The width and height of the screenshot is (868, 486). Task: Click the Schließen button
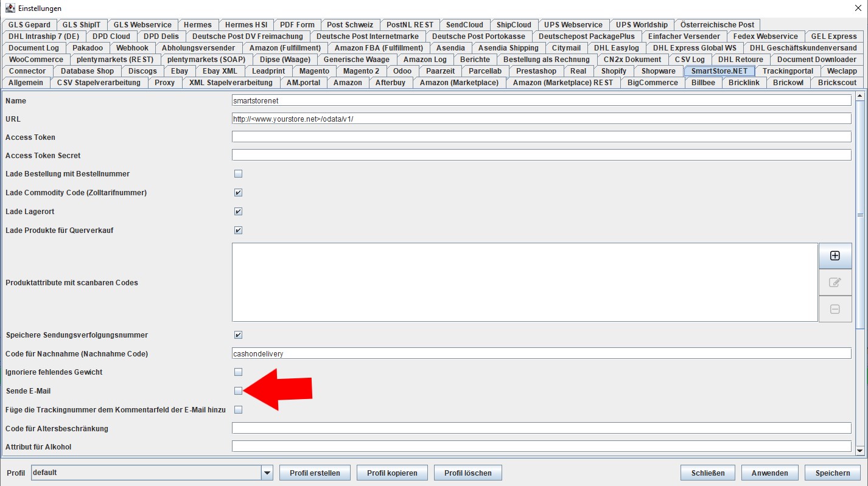[708, 473]
